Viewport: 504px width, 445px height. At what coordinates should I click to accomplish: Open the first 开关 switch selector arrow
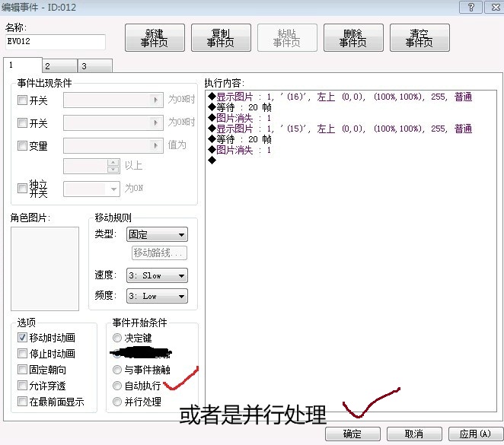(x=156, y=100)
